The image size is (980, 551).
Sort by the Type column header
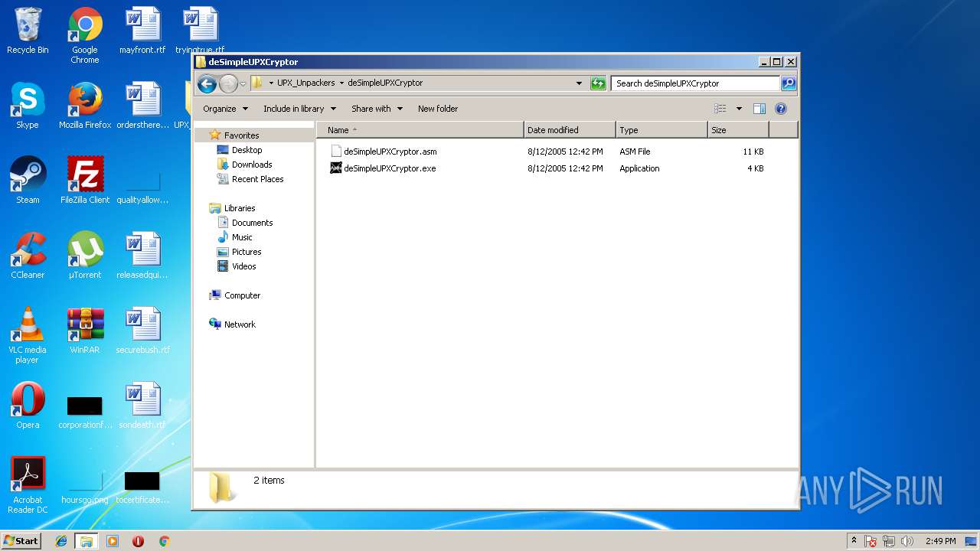pos(661,130)
